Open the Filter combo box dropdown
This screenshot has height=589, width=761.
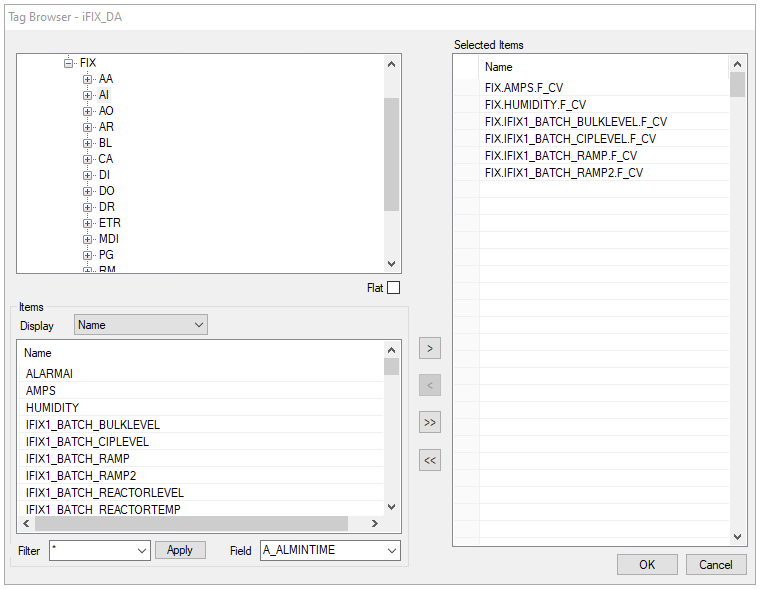point(142,551)
